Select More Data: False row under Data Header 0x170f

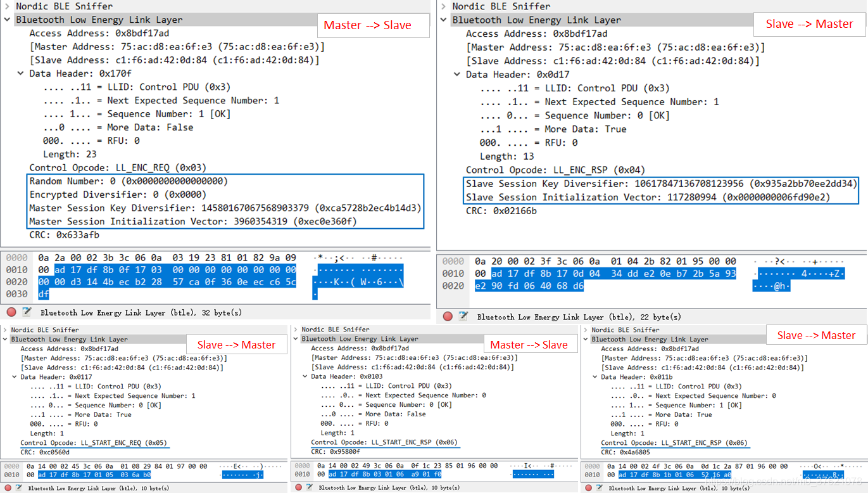click(118, 127)
